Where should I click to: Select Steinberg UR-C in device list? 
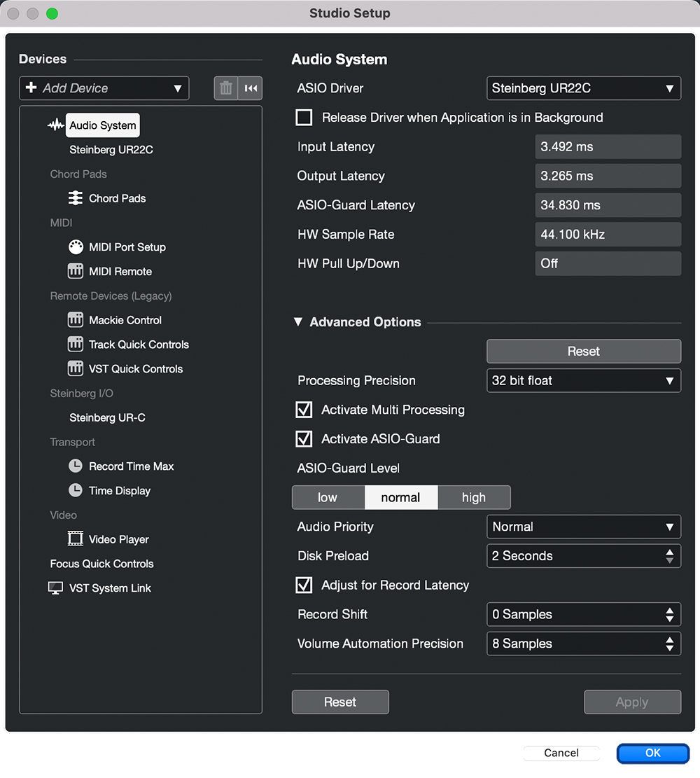tap(107, 417)
